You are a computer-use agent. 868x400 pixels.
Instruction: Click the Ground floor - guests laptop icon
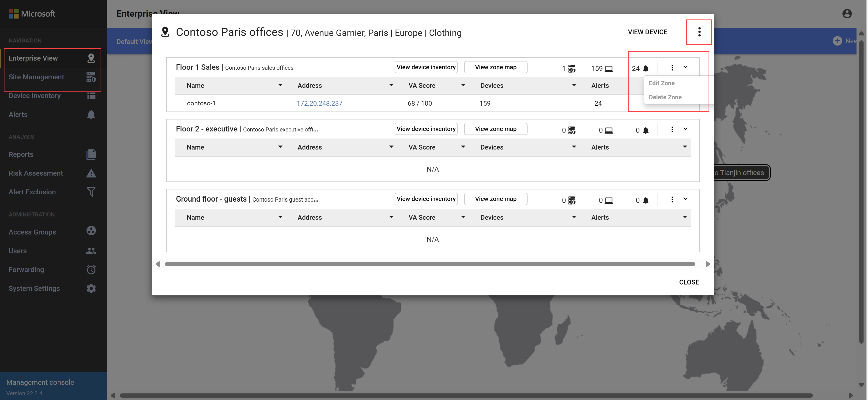(609, 200)
